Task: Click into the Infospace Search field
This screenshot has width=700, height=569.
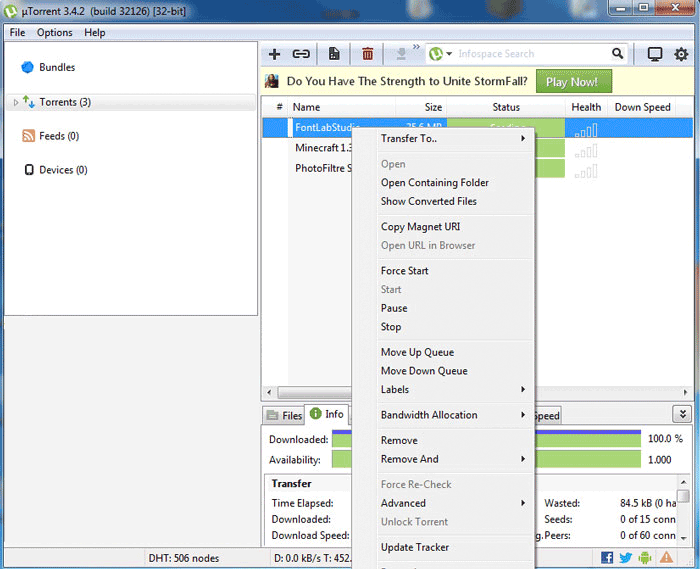Action: pyautogui.click(x=531, y=54)
